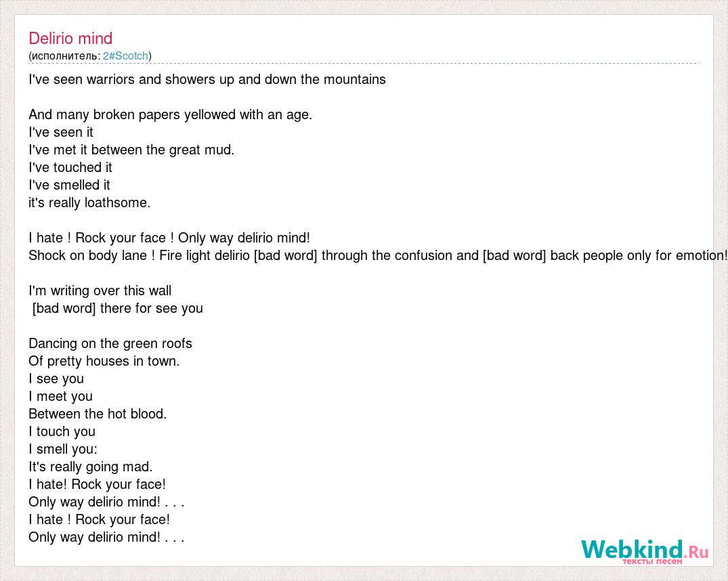Image resolution: width=728 pixels, height=581 pixels.
Task: Click the line 'I've seen warriors and showers'
Action: click(x=207, y=80)
